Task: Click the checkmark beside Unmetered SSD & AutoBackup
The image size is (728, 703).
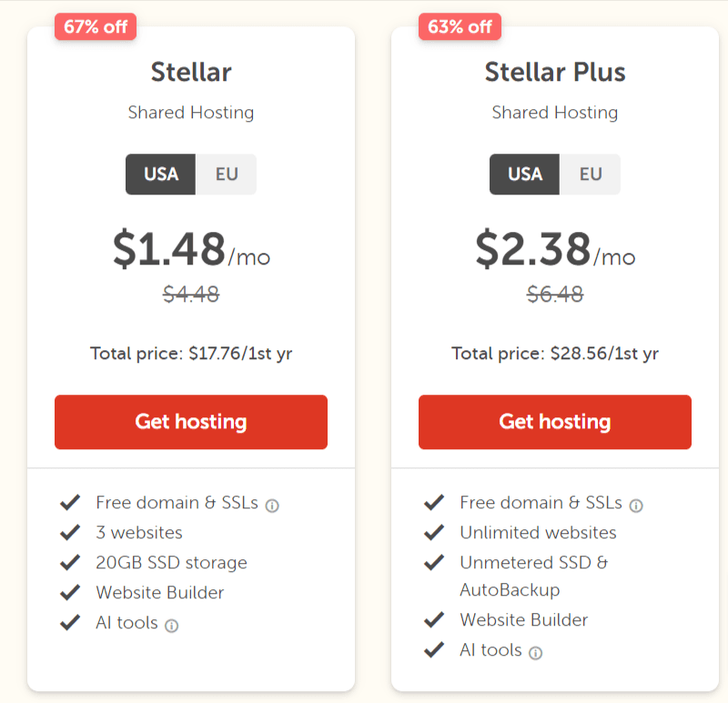Action: 434,562
